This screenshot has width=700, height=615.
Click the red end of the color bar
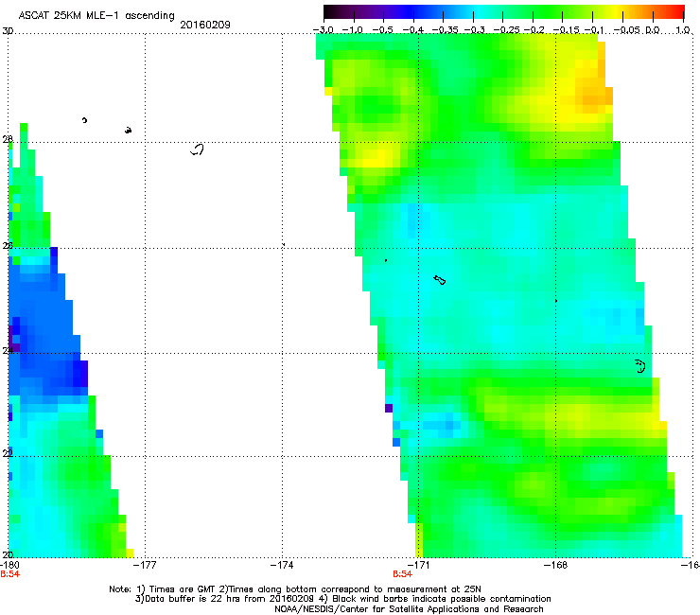pos(679,12)
